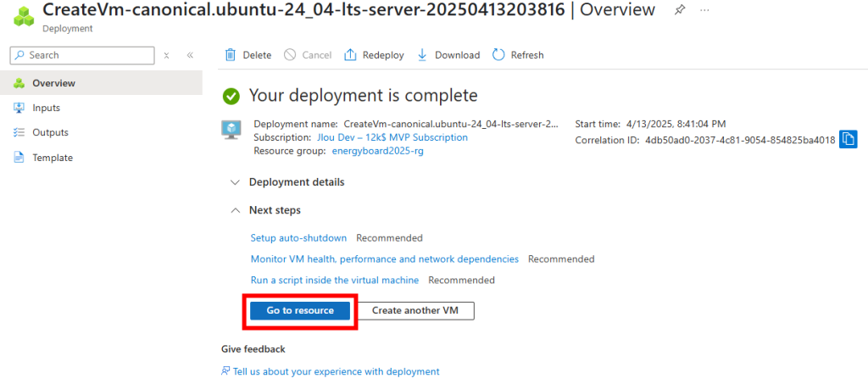Clear the sidebar search with X icon
Screen dimensions: 868x384
167,55
